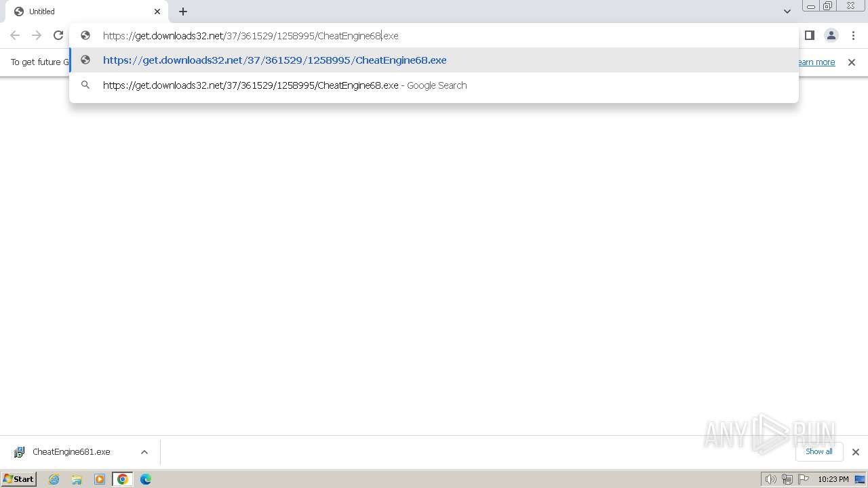868x488 pixels.
Task: Click the magnifier icon in search suggestion
Action: pyautogui.click(x=85, y=85)
